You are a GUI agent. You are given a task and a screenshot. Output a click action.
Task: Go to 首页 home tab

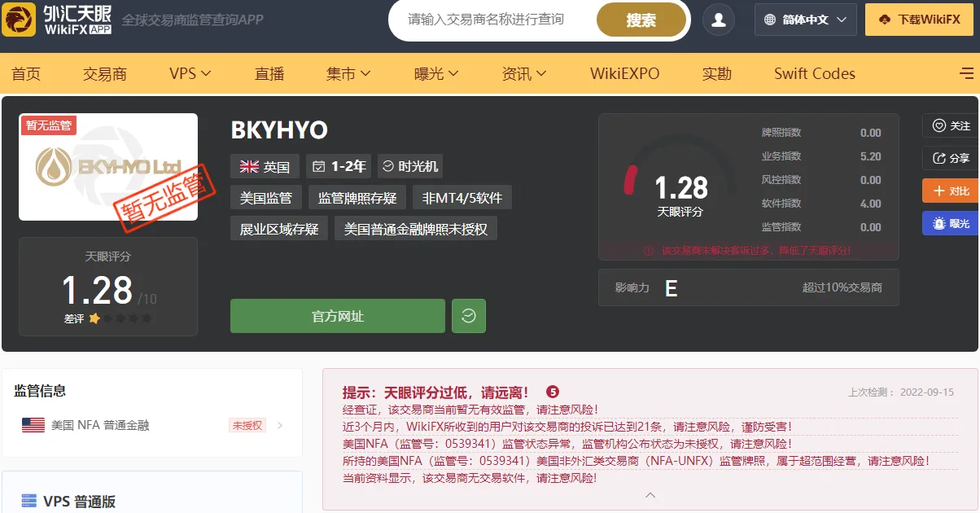click(x=26, y=73)
